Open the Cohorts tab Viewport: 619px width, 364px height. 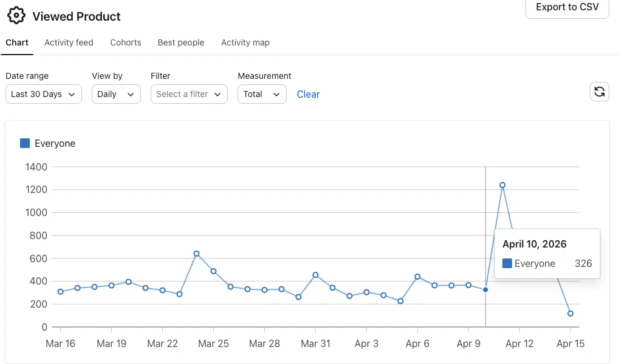tap(126, 42)
